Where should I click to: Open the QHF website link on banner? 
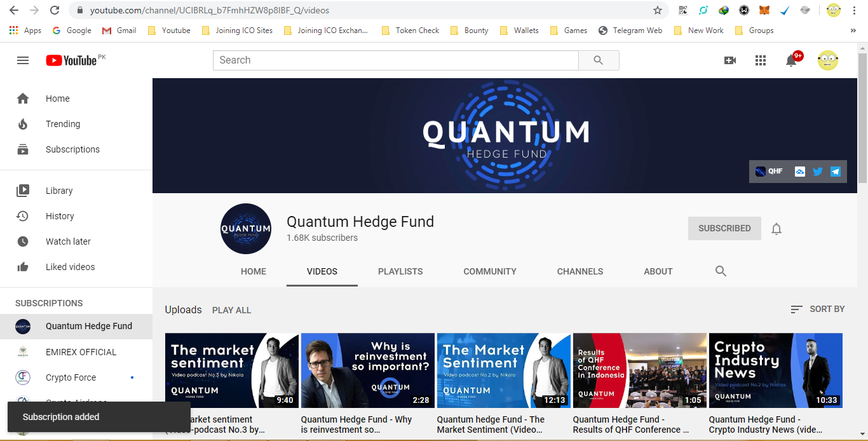[x=769, y=172]
